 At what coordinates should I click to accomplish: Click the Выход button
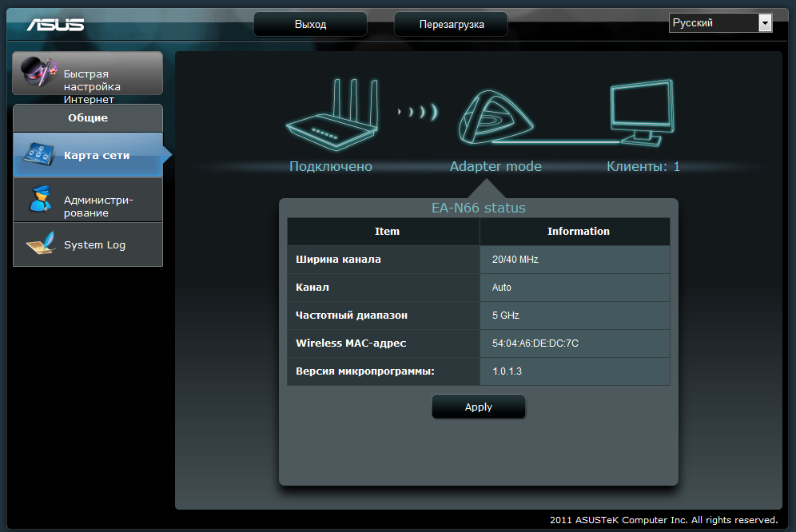click(310, 25)
